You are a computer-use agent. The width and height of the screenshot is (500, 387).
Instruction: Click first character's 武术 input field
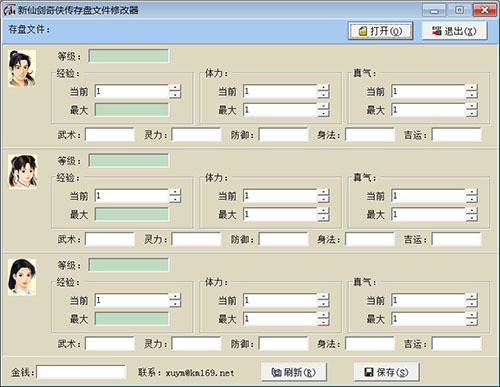click(110, 135)
